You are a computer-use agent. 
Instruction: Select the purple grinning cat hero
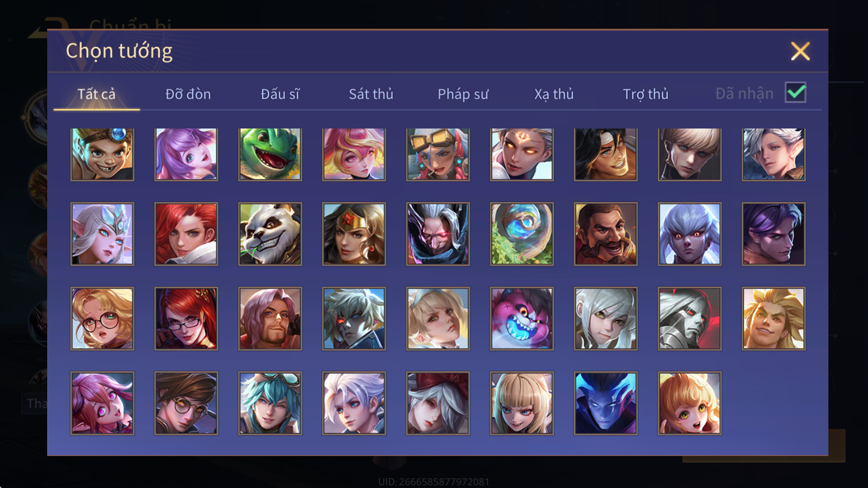(x=522, y=319)
